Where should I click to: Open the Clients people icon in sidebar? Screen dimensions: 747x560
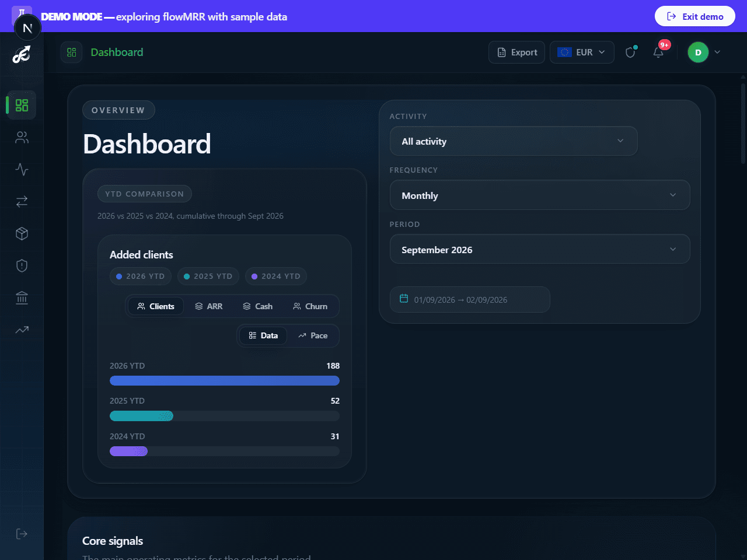pyautogui.click(x=22, y=138)
